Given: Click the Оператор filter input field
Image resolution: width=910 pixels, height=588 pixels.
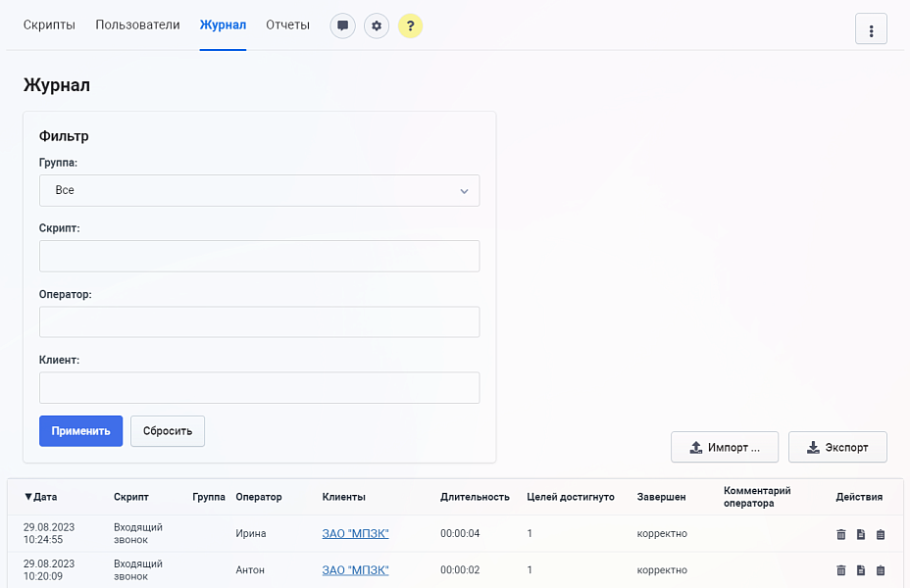Looking at the screenshot, I should [x=259, y=321].
